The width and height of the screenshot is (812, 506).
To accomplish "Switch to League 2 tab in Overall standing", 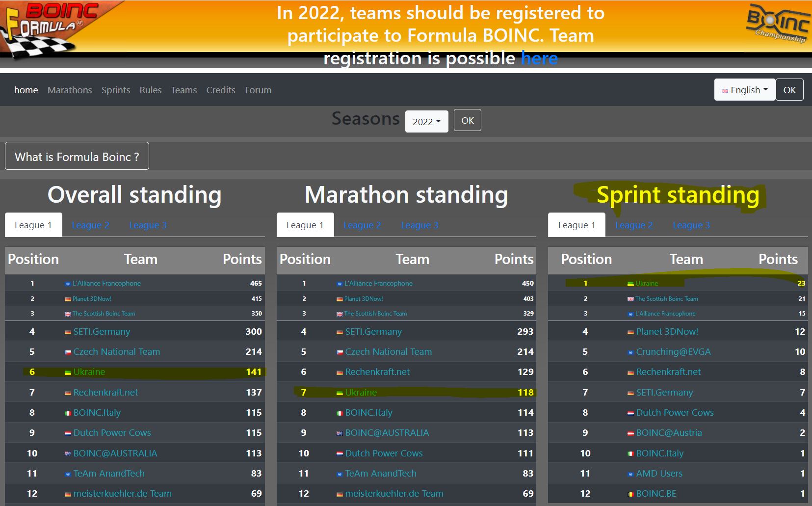I will (x=90, y=225).
